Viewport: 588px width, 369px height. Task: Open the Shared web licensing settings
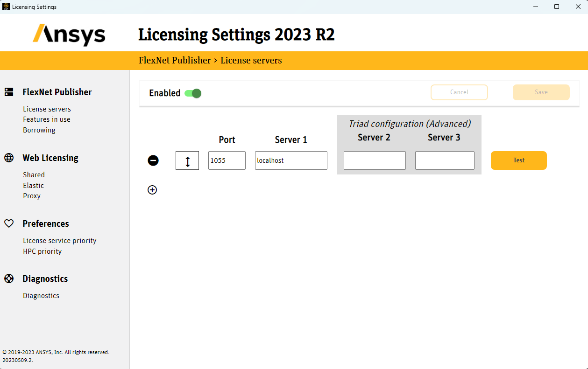click(34, 174)
